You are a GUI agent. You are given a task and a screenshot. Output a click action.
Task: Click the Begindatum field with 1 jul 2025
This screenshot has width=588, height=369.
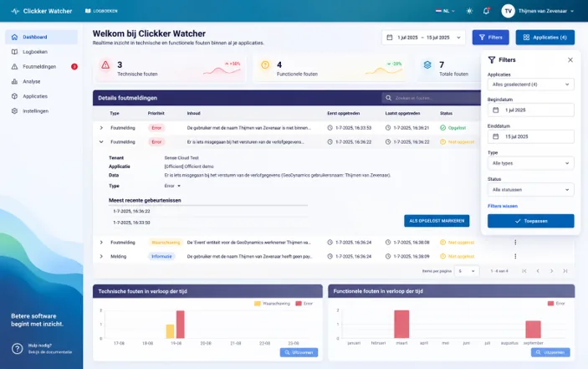click(530, 110)
